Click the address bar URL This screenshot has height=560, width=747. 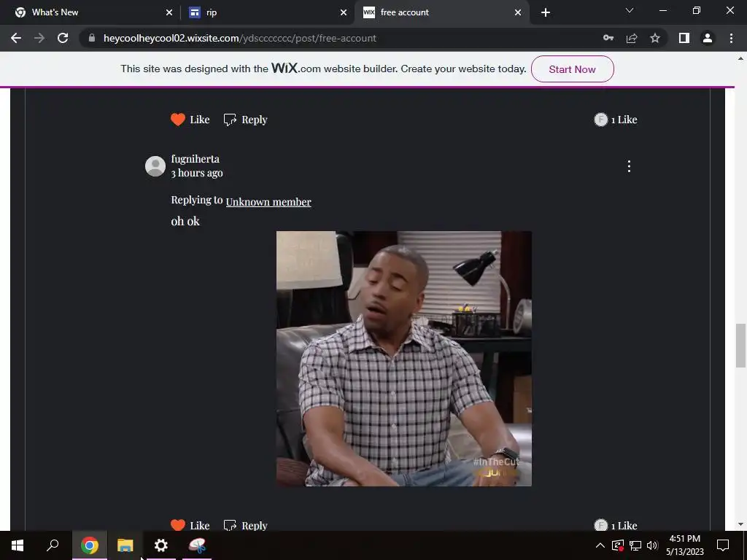coord(239,38)
